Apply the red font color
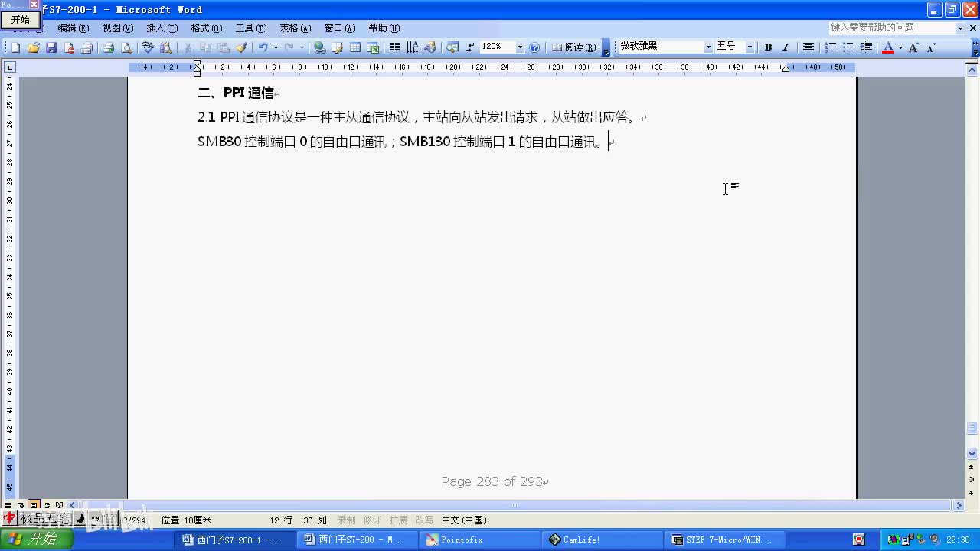The image size is (980, 551). click(888, 47)
